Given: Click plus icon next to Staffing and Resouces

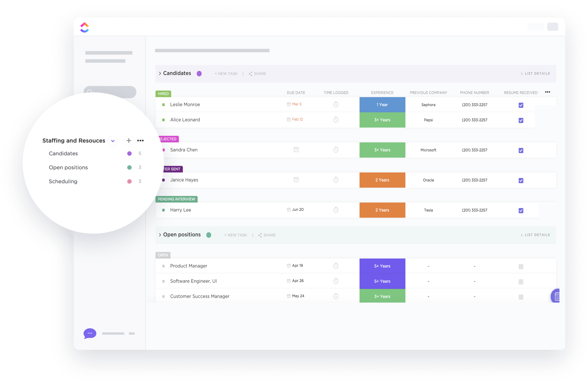Looking at the screenshot, I should [129, 141].
